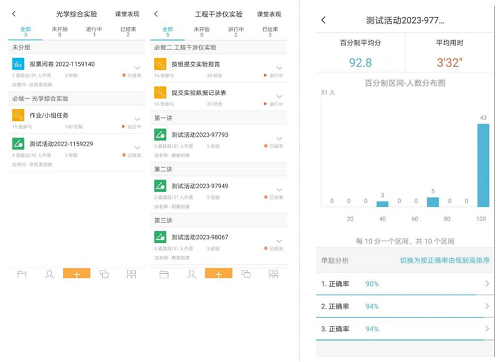Go back from 测试活动2023-977 results screen
This screenshot has width=500, height=362.
[323, 20]
